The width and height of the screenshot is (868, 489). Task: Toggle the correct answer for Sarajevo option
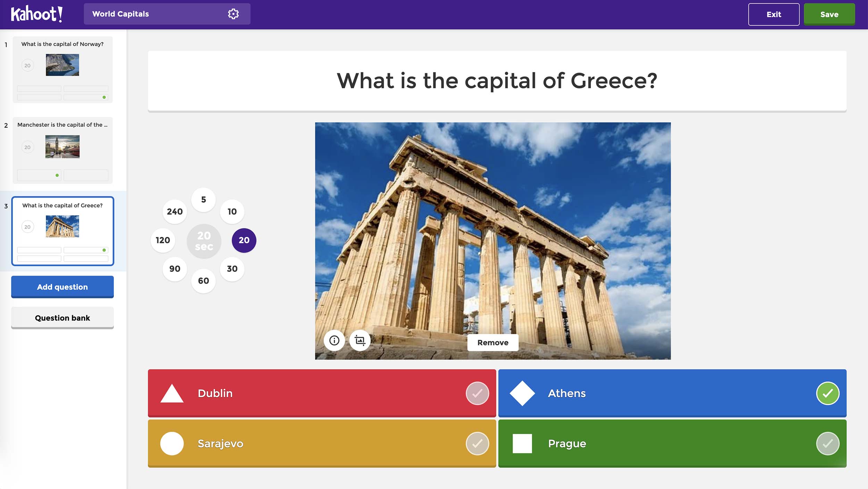tap(477, 443)
